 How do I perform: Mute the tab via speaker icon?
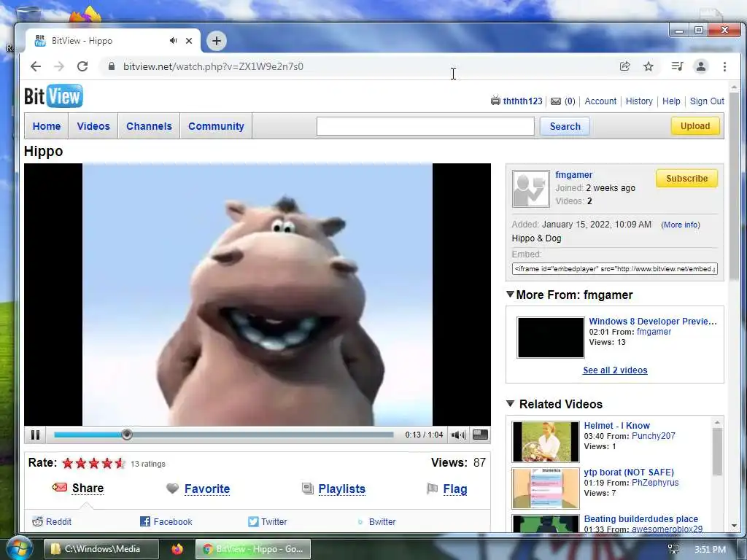click(173, 41)
